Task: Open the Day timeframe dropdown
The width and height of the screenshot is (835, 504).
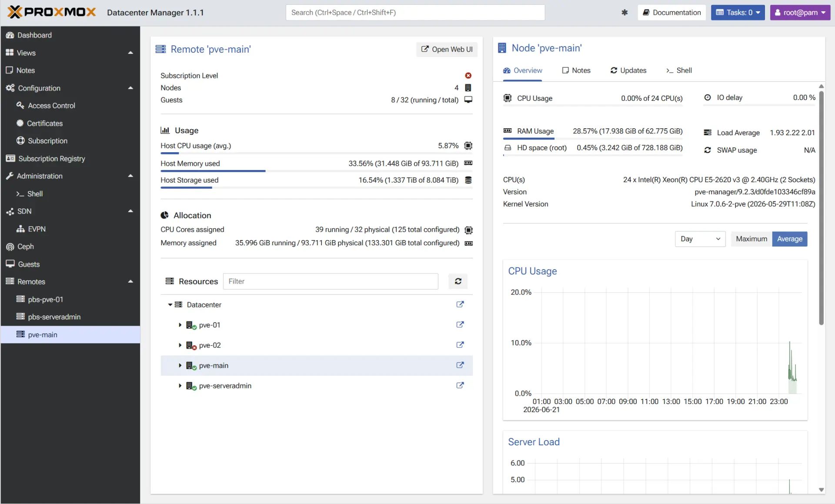Action: click(700, 239)
